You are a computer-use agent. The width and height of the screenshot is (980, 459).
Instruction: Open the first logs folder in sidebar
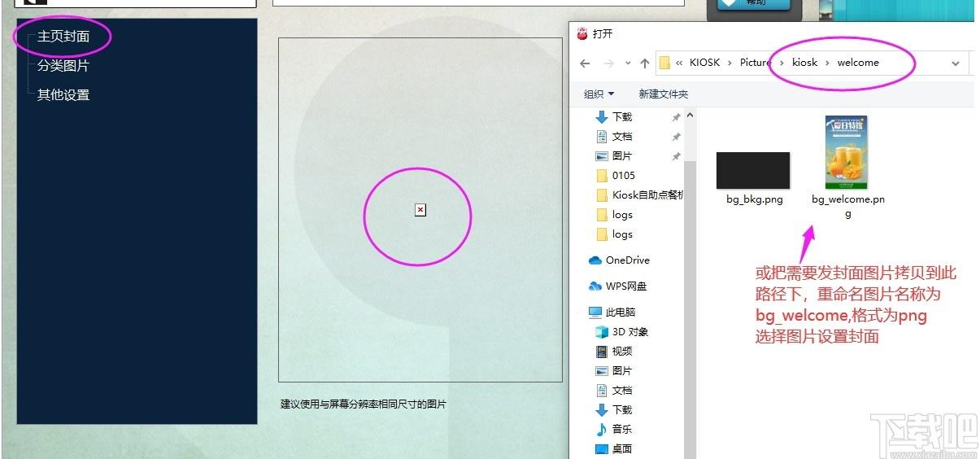click(x=622, y=215)
